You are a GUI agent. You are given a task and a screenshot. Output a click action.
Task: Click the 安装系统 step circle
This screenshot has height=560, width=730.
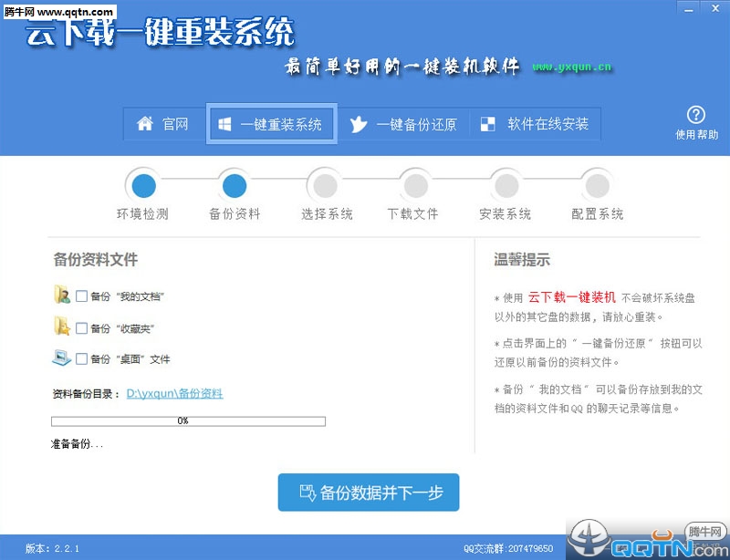pyautogui.click(x=506, y=186)
